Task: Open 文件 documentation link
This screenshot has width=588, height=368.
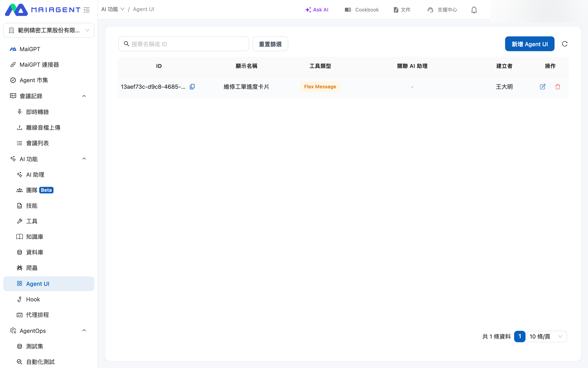Action: point(402,10)
